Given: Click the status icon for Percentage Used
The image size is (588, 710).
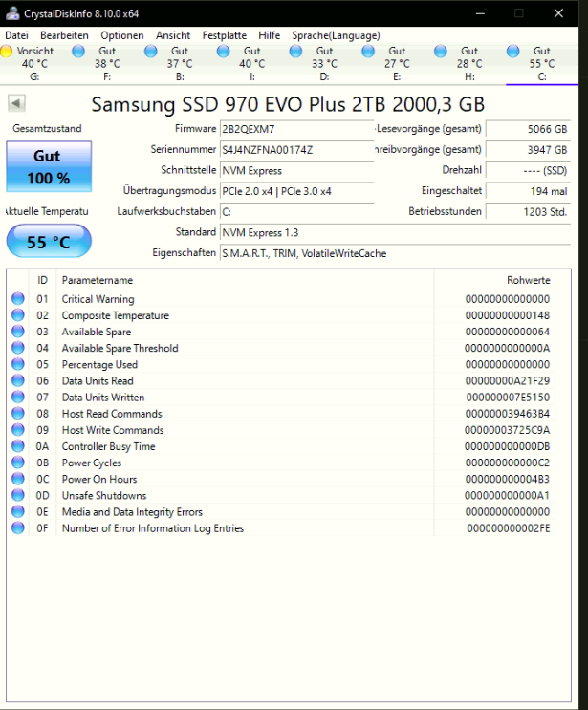Looking at the screenshot, I should pos(17,364).
